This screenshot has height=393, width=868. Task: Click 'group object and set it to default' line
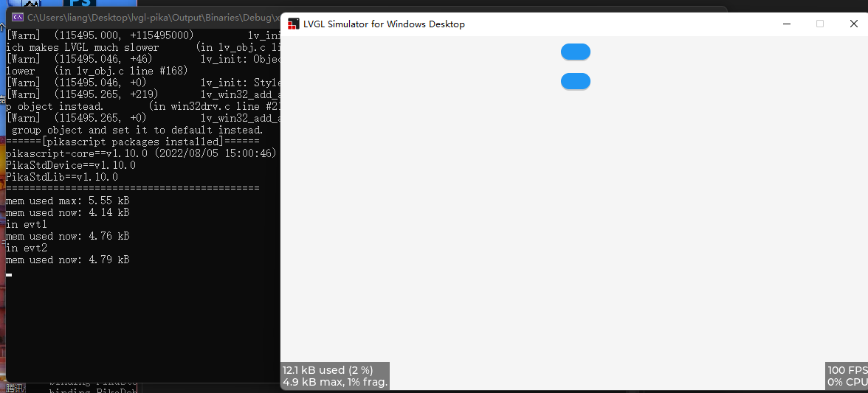(x=137, y=130)
